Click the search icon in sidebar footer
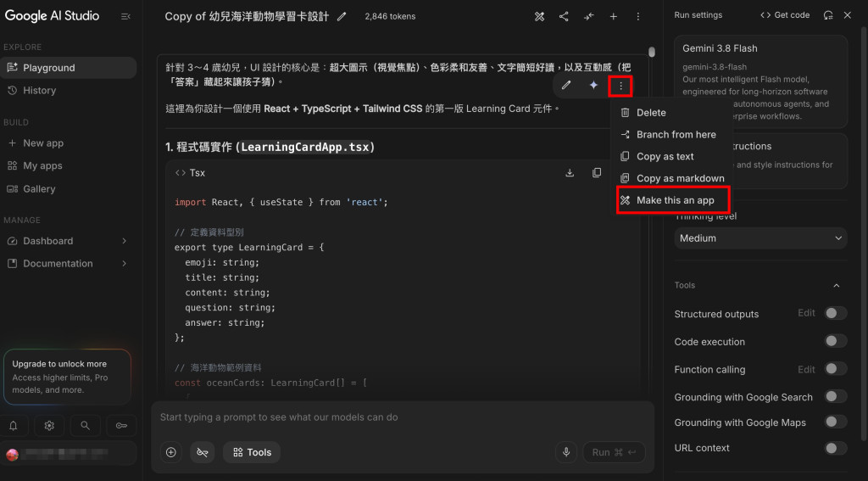Screen dimensions: 868x481 tap(86, 426)
